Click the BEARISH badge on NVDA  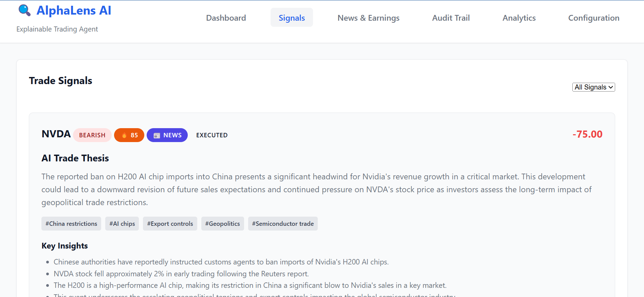(92, 135)
